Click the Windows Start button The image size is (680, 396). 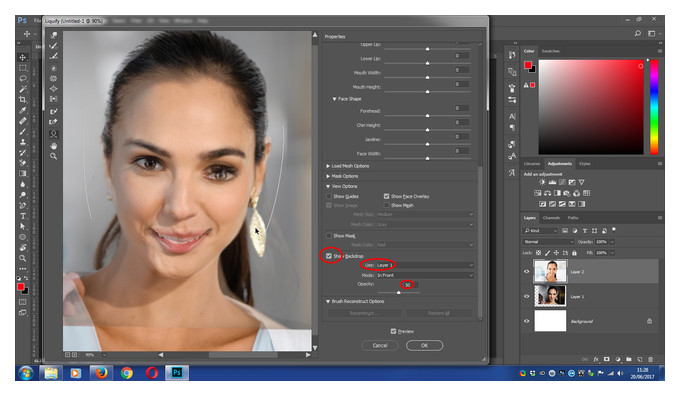point(26,373)
